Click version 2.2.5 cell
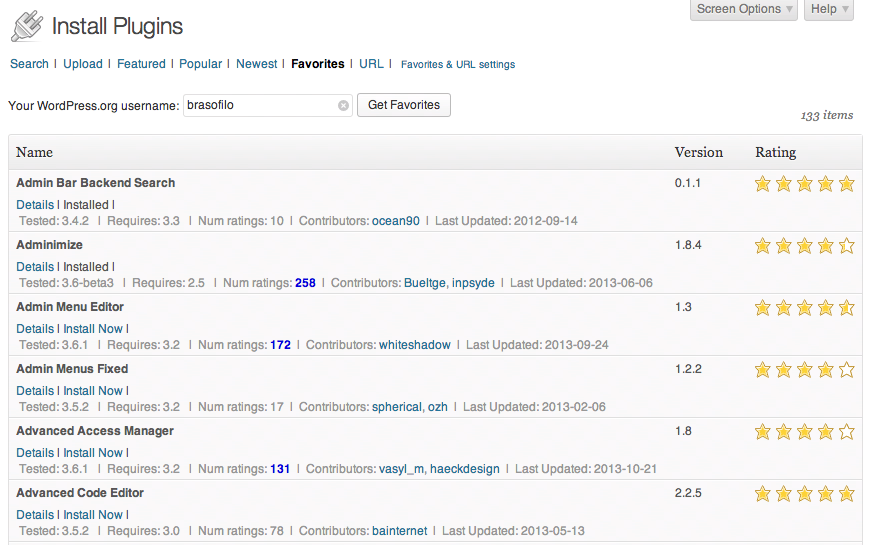Screen dimensions: 873x545 point(688,493)
